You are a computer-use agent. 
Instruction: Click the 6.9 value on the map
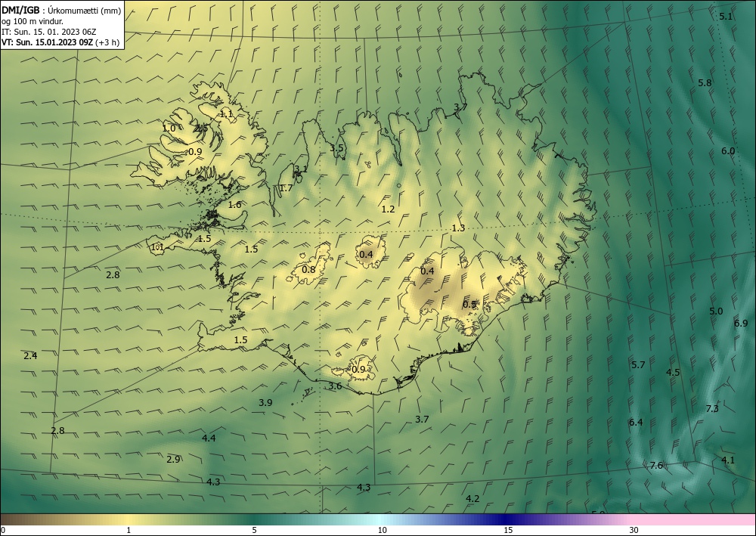(x=741, y=323)
